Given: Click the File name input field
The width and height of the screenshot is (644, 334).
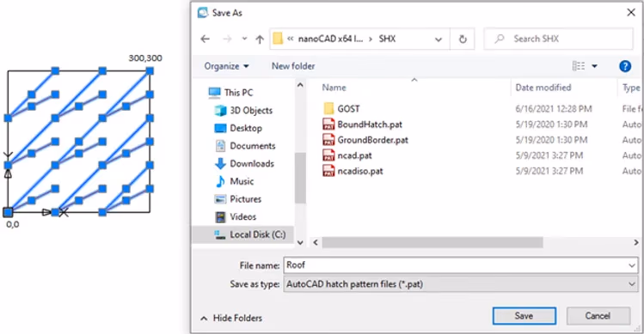Looking at the screenshot, I should [x=460, y=265].
